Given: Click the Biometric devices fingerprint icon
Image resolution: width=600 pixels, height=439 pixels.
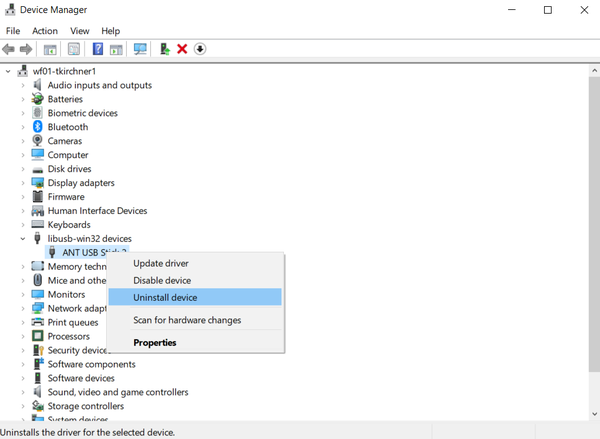Looking at the screenshot, I should click(38, 113).
